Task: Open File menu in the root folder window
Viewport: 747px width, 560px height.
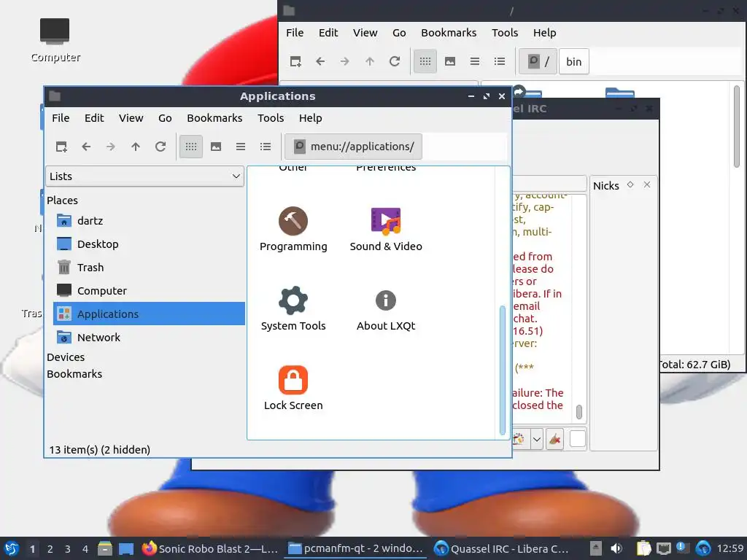Action: click(x=295, y=33)
